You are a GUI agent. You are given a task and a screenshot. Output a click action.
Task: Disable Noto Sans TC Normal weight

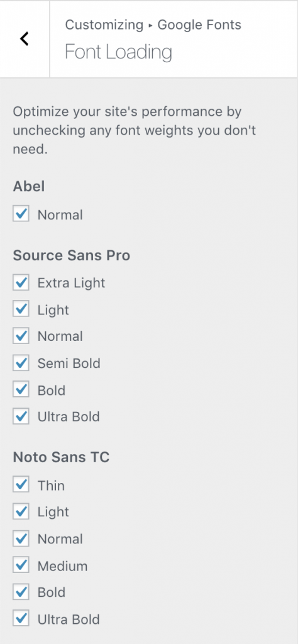[21, 538]
